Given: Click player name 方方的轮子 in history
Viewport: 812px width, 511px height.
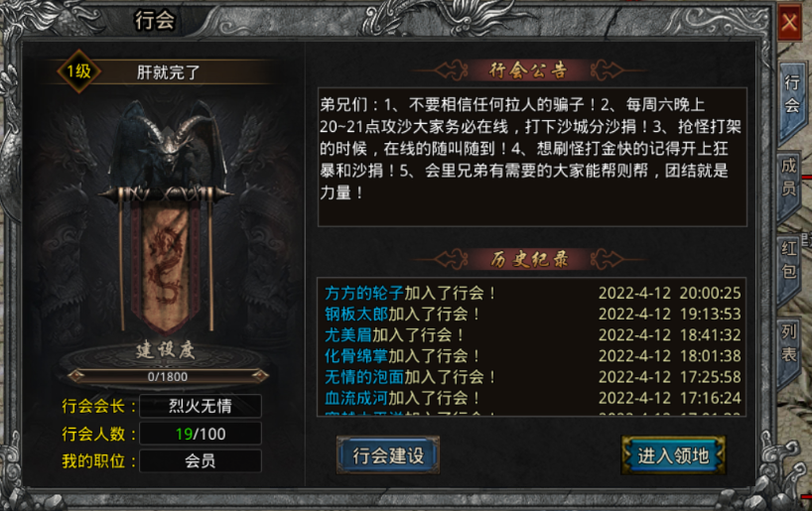Looking at the screenshot, I should point(364,293).
